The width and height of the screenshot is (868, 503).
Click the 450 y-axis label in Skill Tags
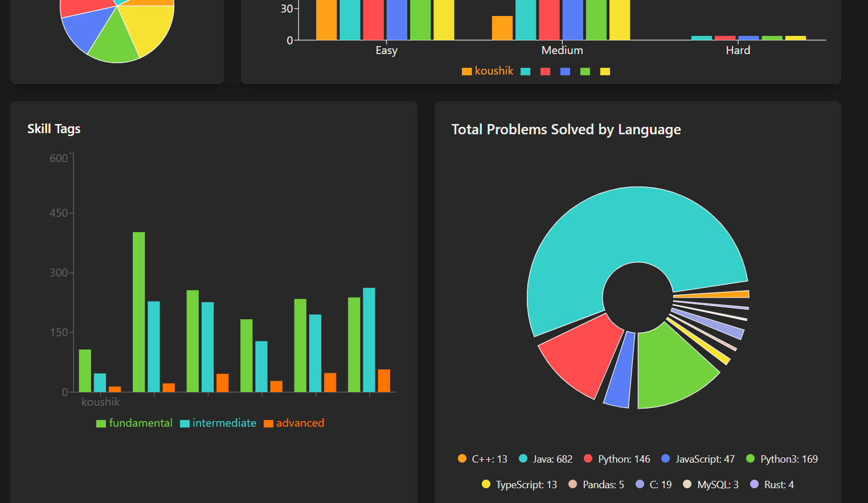[59, 213]
